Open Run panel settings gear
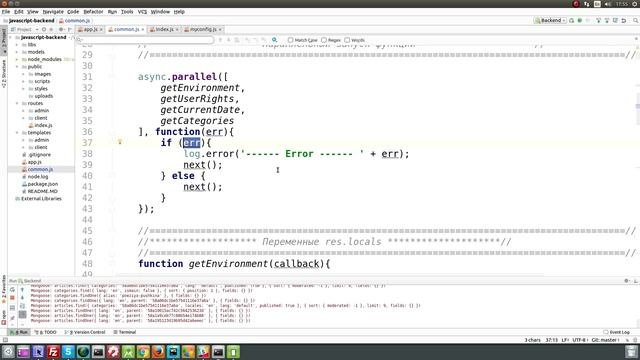The width and height of the screenshot is (640, 360). coord(627,281)
